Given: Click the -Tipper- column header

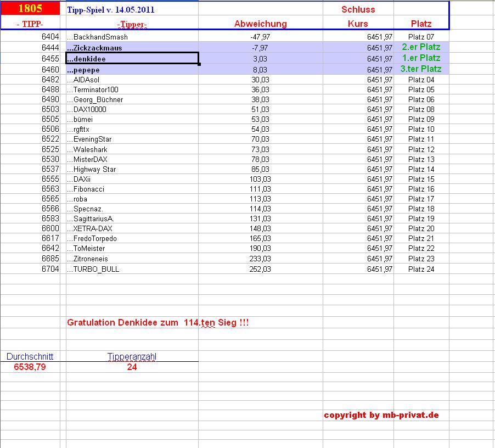Looking at the screenshot, I should tap(132, 24).
